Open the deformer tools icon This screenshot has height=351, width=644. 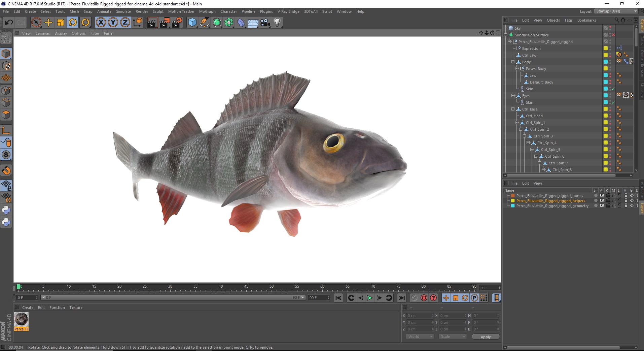pyautogui.click(x=241, y=23)
